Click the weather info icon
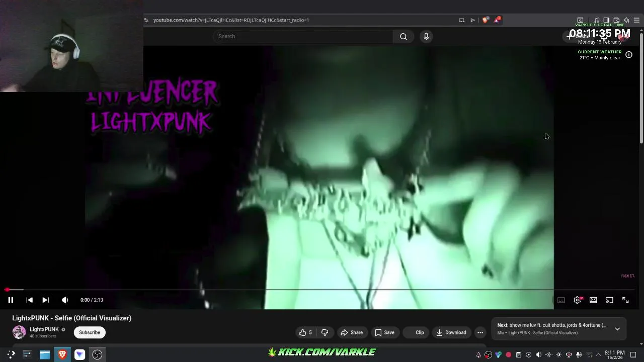Screen dimensions: 644x362 click(629, 55)
